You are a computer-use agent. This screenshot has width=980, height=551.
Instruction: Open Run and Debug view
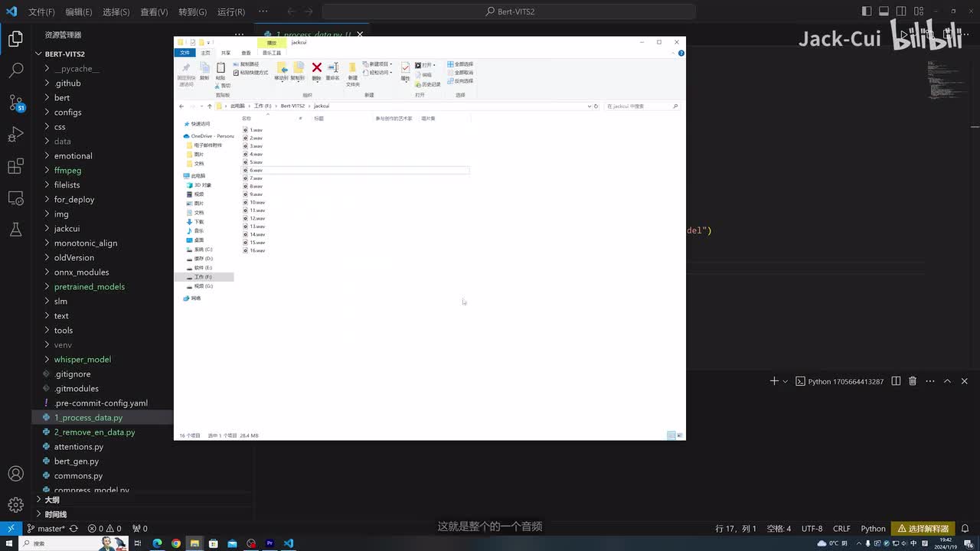15,135
